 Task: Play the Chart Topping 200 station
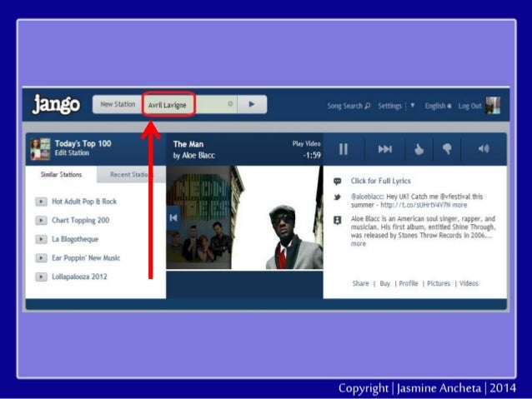click(x=41, y=221)
